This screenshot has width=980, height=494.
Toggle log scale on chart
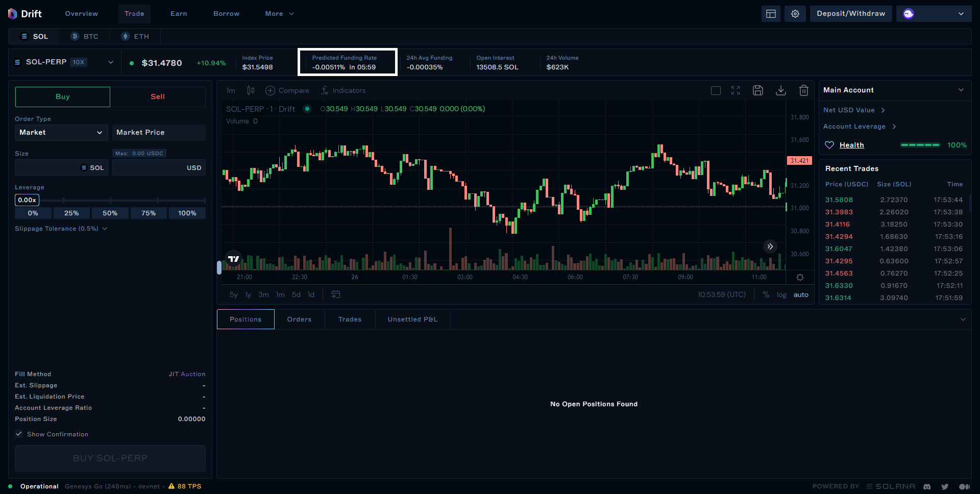coord(781,294)
